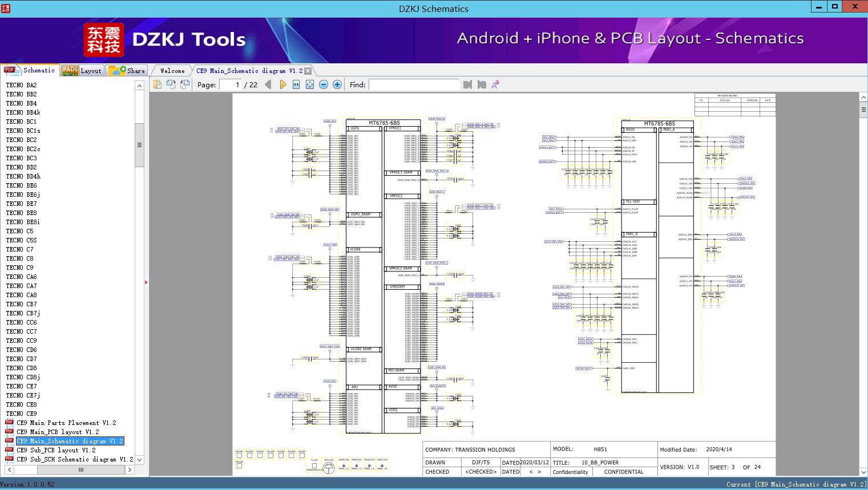Image resolution: width=868 pixels, height=490 pixels.
Task: Click the DZKJ red logo
Action: (x=104, y=40)
